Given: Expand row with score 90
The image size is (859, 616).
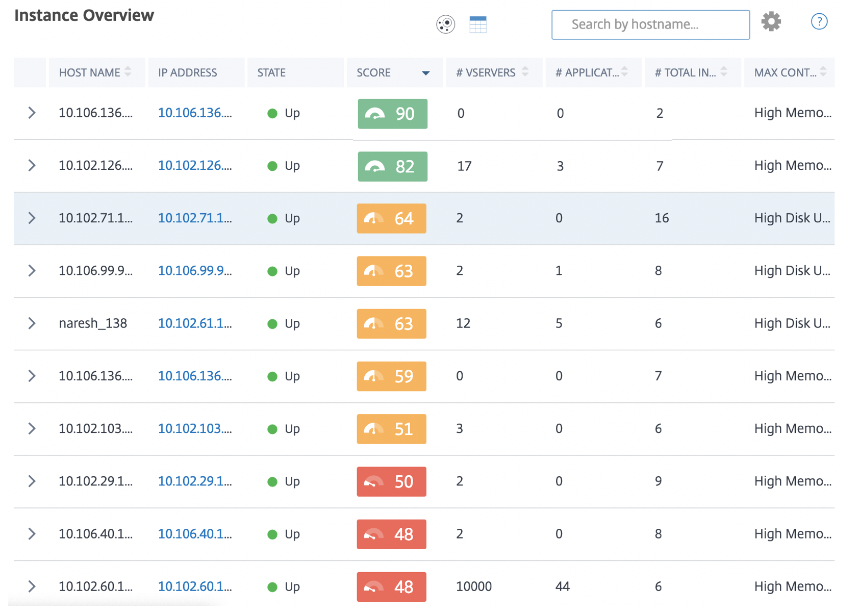Looking at the screenshot, I should (x=32, y=113).
